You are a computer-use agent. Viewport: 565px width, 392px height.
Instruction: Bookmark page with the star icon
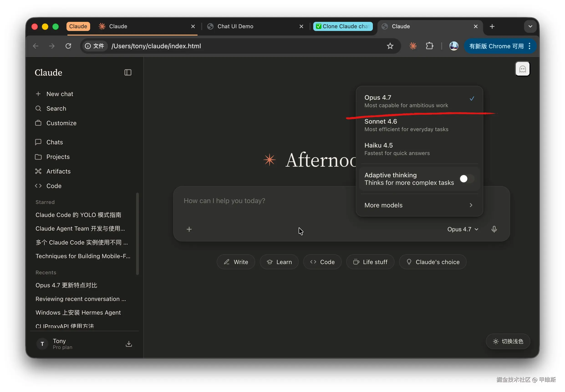[x=390, y=46]
